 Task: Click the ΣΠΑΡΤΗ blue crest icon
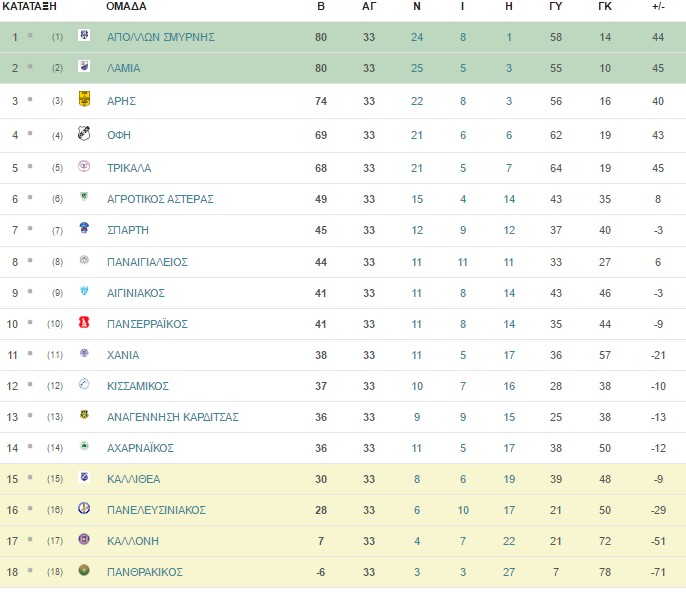pyautogui.click(x=84, y=228)
